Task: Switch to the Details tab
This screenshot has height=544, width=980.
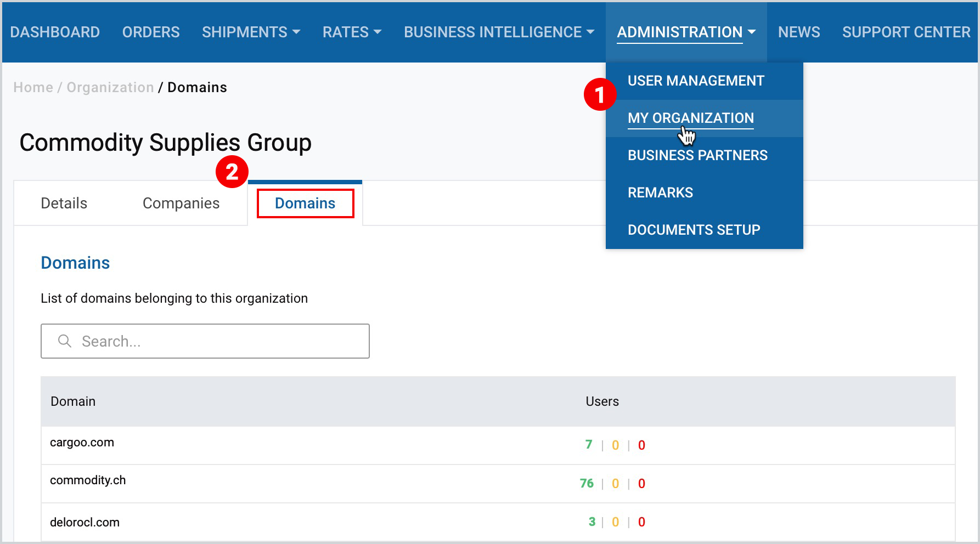Action: coord(64,203)
